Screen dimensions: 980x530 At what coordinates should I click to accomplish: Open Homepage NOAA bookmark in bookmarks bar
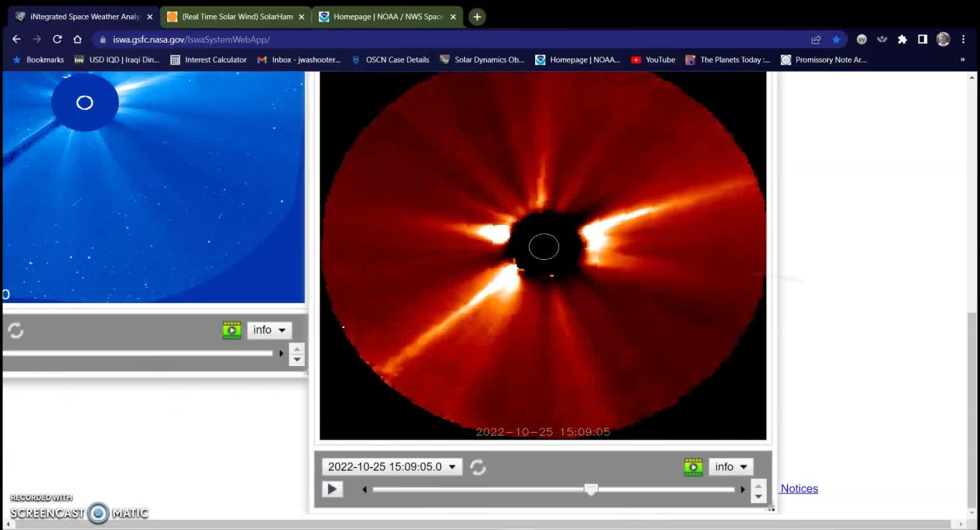tap(578, 60)
